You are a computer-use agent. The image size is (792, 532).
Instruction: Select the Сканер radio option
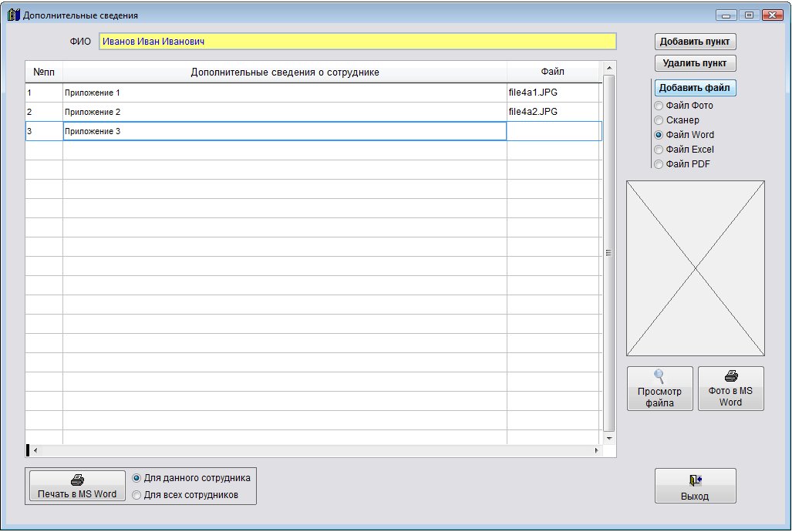(659, 120)
